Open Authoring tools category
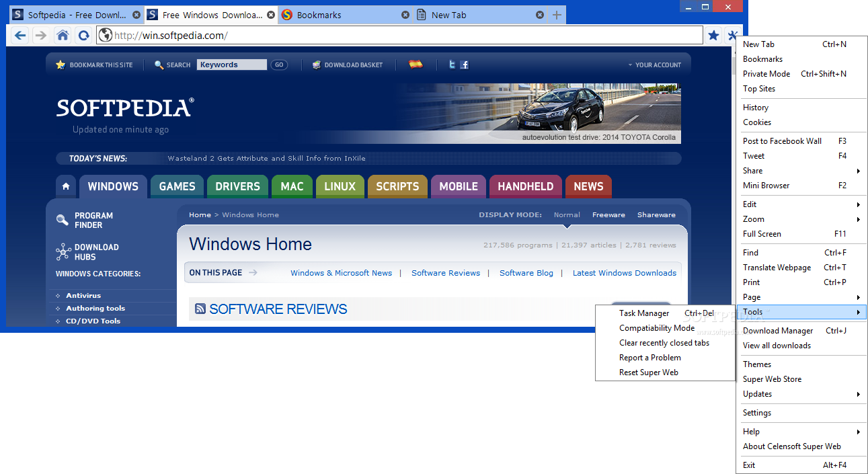The width and height of the screenshot is (868, 474). pyautogui.click(x=95, y=309)
